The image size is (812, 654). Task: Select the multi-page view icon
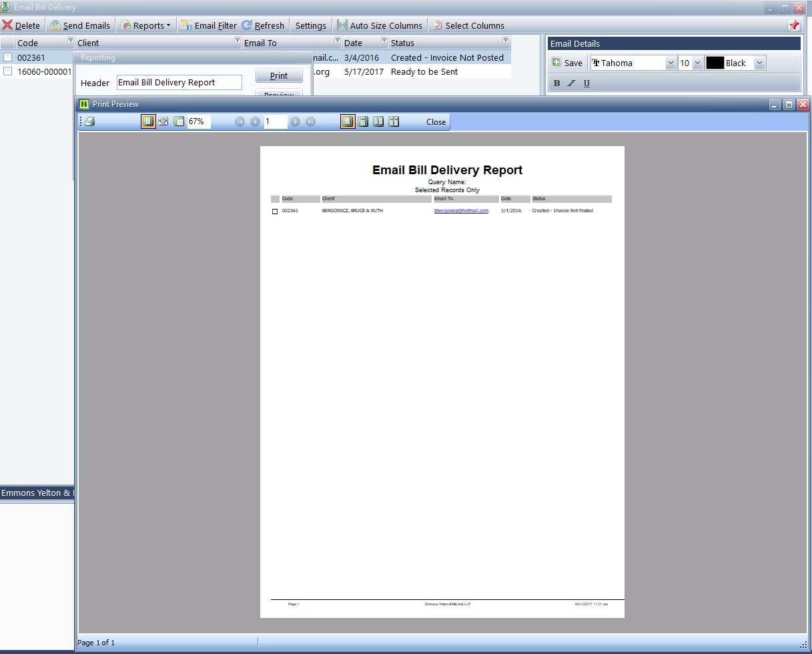point(394,121)
